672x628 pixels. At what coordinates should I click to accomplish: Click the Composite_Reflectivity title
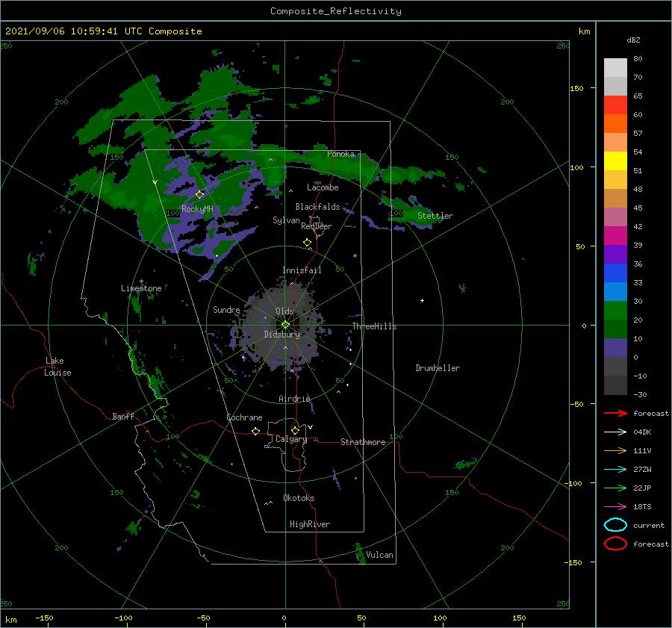click(335, 11)
